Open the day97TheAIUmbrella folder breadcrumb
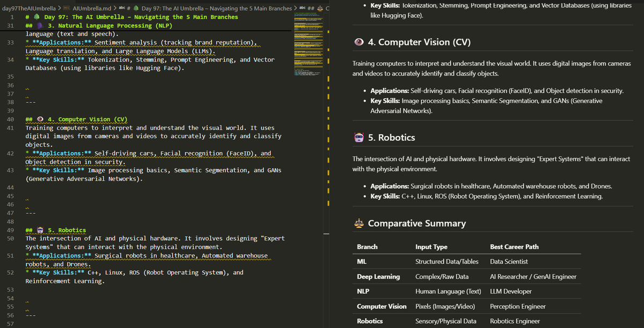 (29, 9)
